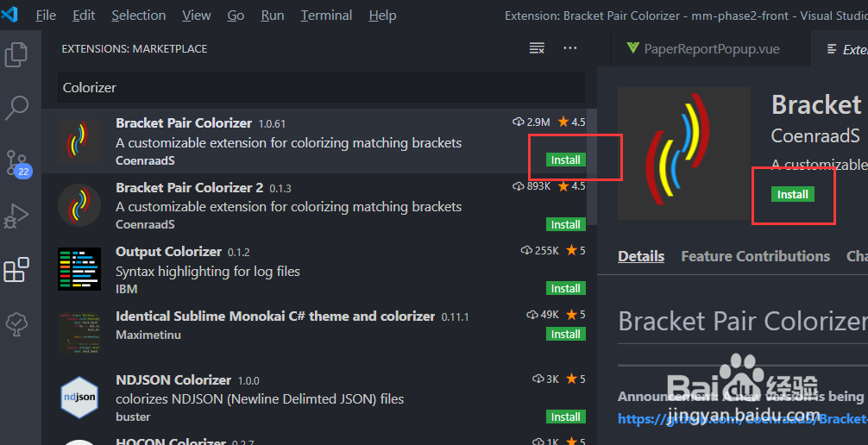
Task: Click the Colorizer search input field
Action: click(x=321, y=87)
